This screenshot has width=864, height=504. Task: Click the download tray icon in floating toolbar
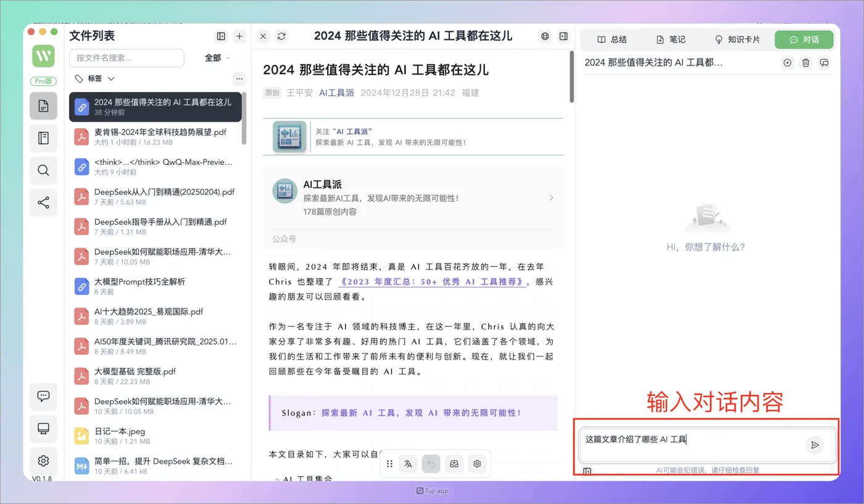coord(454,464)
